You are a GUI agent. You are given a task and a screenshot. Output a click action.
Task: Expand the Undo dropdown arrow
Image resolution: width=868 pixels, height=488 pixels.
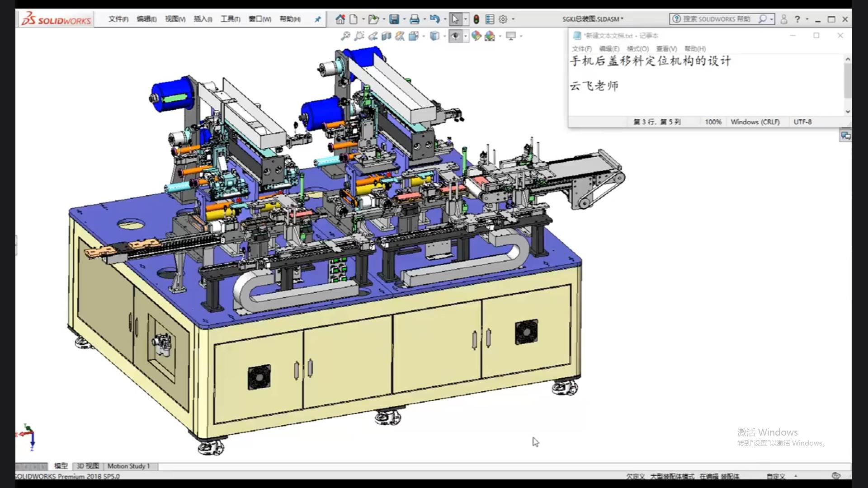coord(445,19)
